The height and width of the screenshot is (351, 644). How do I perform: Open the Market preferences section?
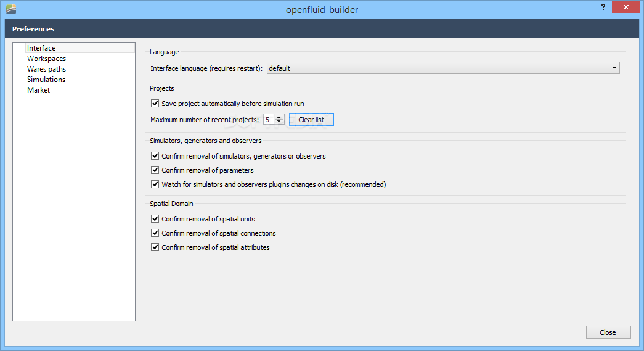click(x=38, y=90)
